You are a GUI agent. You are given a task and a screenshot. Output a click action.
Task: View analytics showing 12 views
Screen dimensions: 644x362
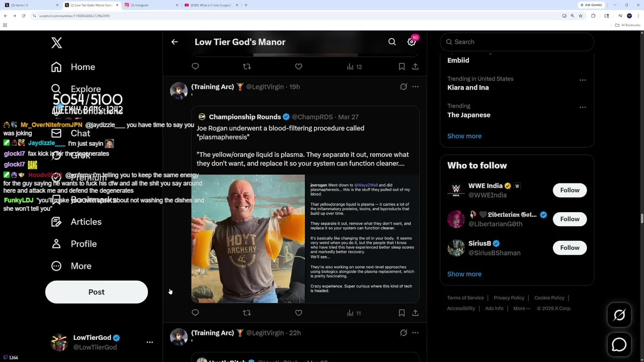click(x=354, y=66)
